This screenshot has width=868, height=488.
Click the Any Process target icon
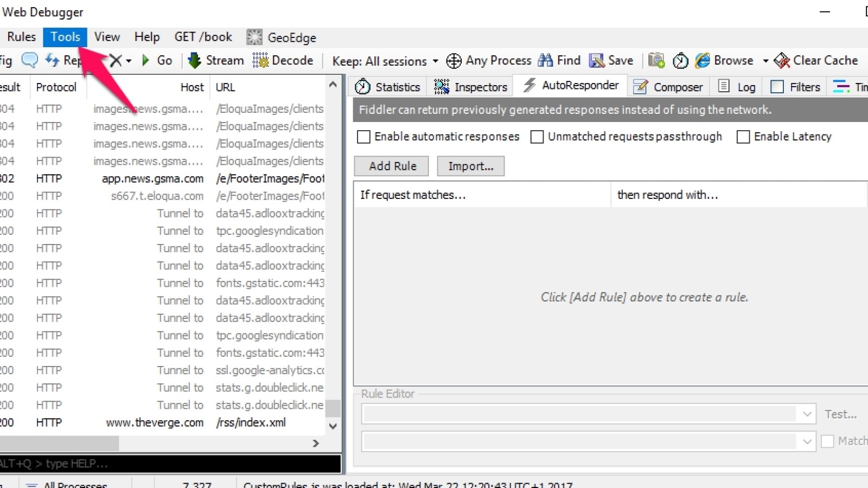click(454, 61)
